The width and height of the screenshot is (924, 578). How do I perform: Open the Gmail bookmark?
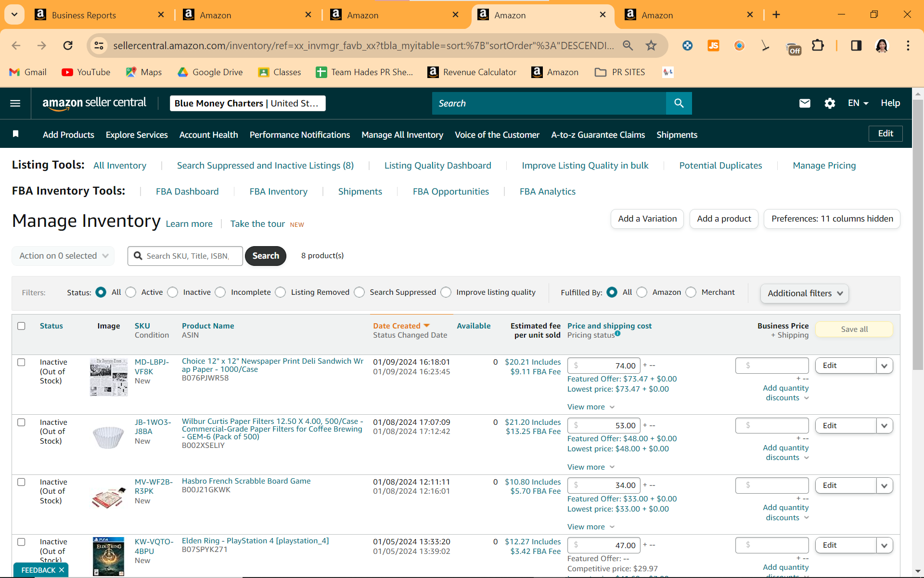pyautogui.click(x=28, y=72)
